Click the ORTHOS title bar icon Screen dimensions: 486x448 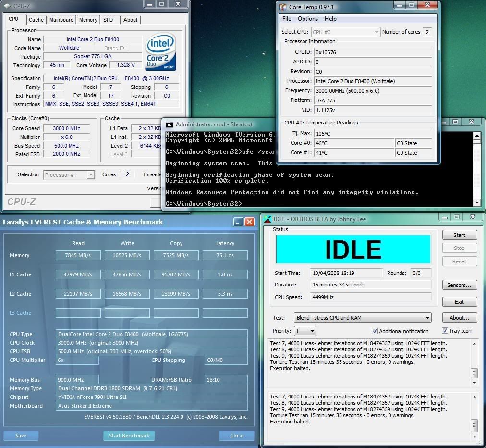[x=267, y=219]
